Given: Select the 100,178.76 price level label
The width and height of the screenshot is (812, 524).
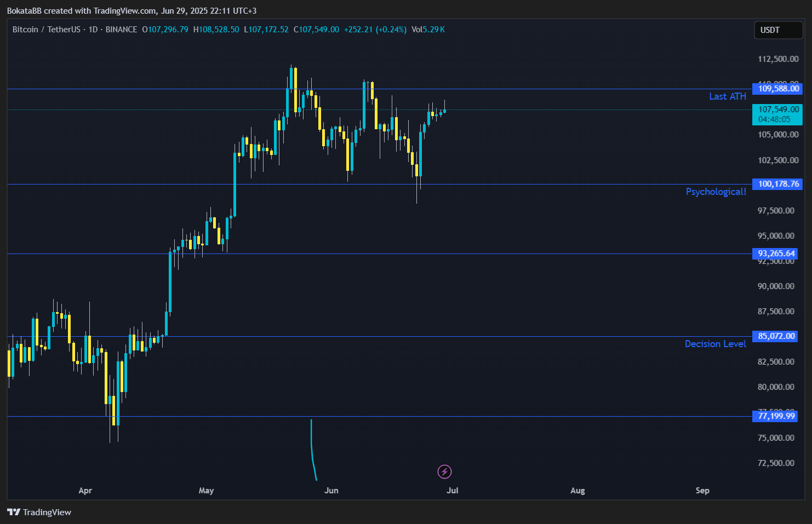Looking at the screenshot, I should (x=778, y=184).
